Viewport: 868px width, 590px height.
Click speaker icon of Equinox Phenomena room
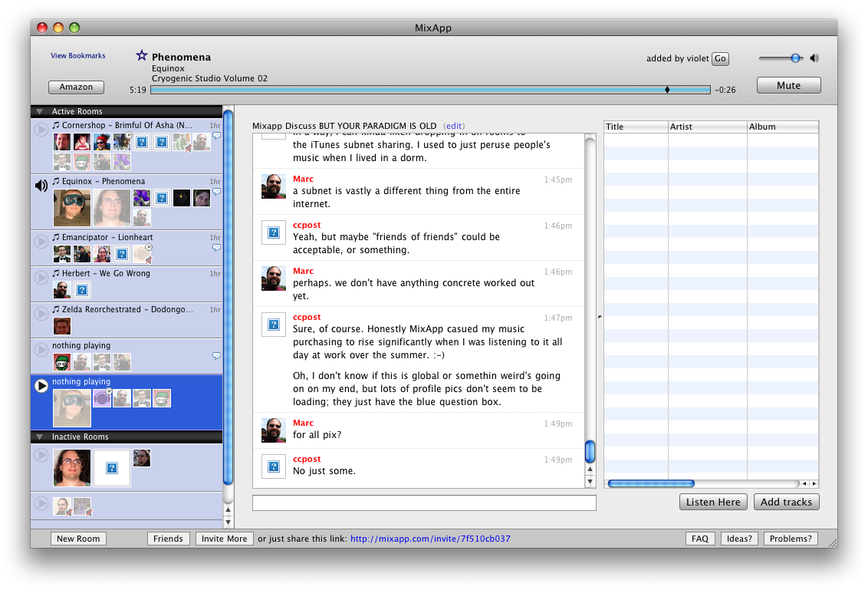click(x=41, y=185)
